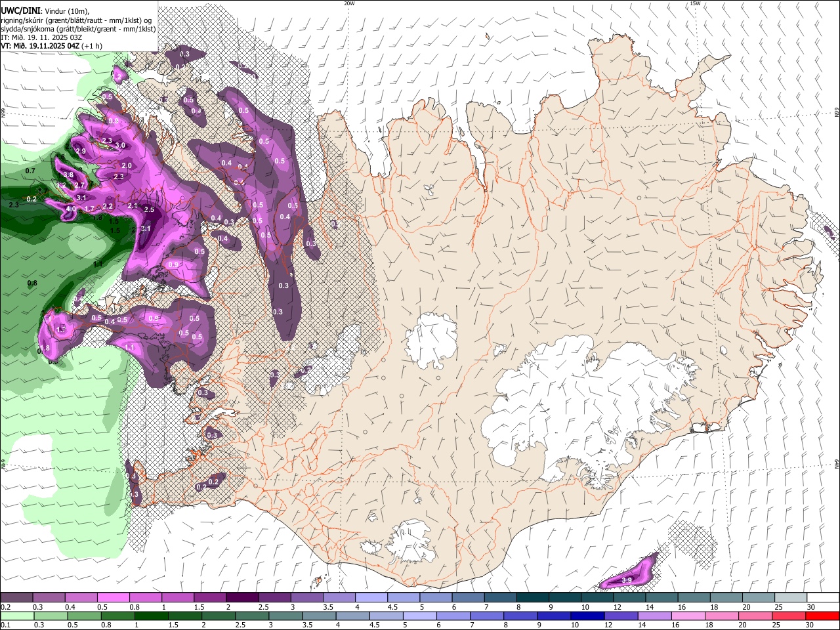The image size is (840, 630).
Task: Click the black 0.7 value over the sea
Action: pyautogui.click(x=30, y=171)
